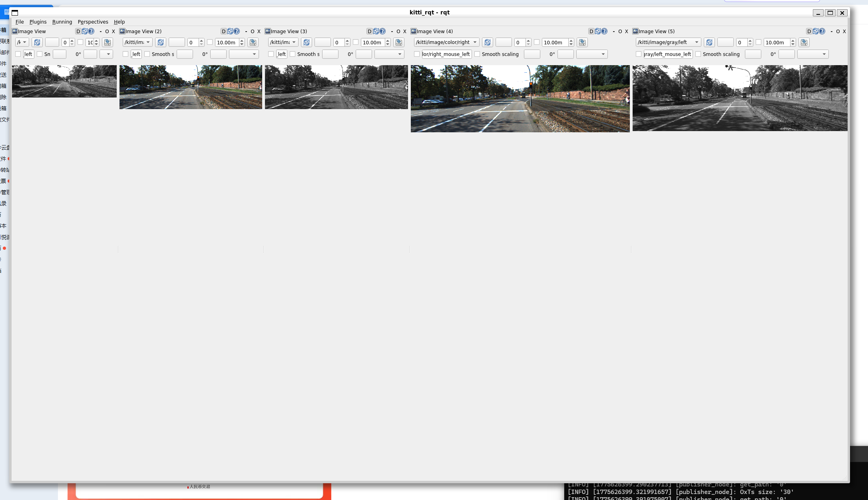
Task: Open help for Image View (4) plugin
Action: 605,31
